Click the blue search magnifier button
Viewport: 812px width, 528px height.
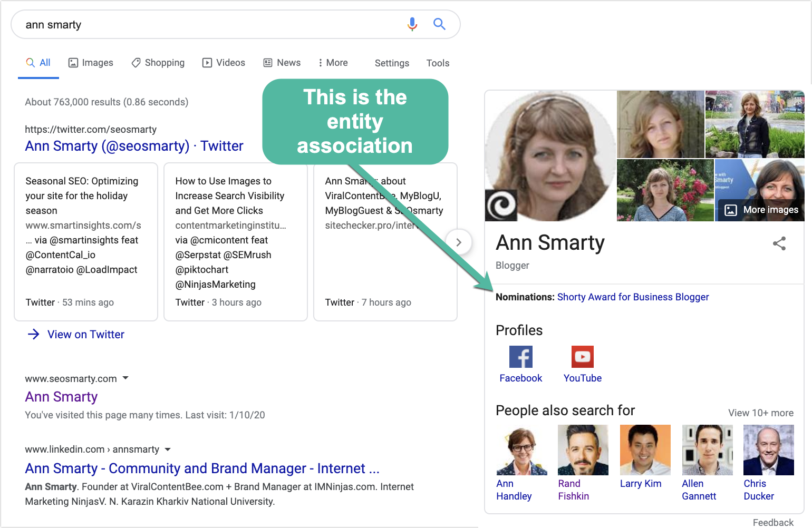pyautogui.click(x=439, y=24)
